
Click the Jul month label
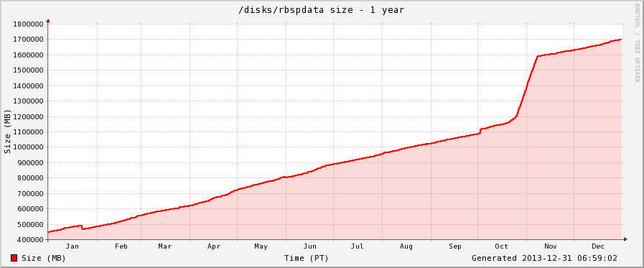click(x=358, y=246)
